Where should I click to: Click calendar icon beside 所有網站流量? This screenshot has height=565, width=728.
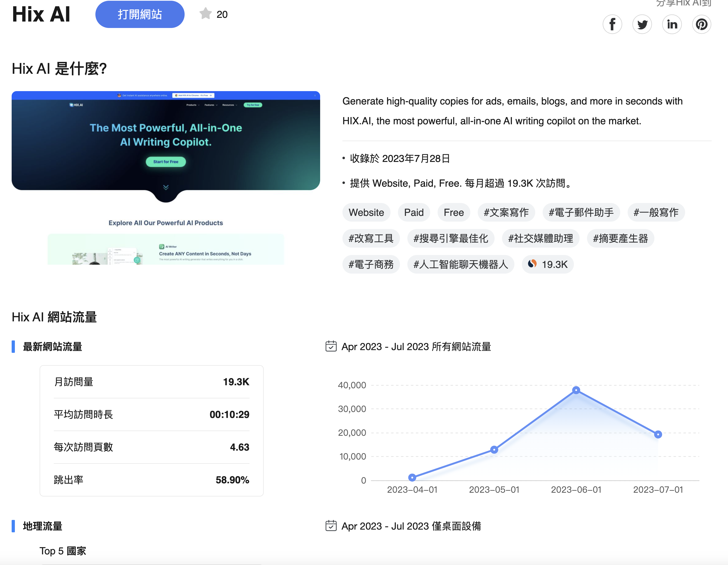click(331, 346)
